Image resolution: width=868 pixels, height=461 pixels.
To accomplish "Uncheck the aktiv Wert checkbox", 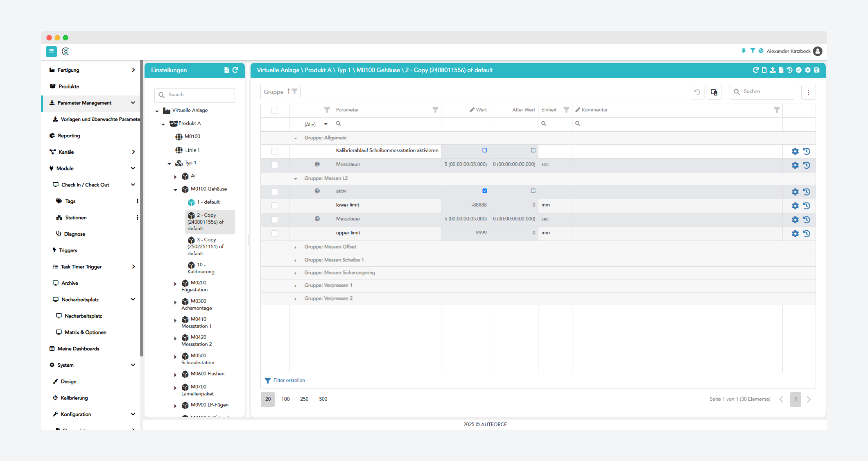I will (485, 191).
